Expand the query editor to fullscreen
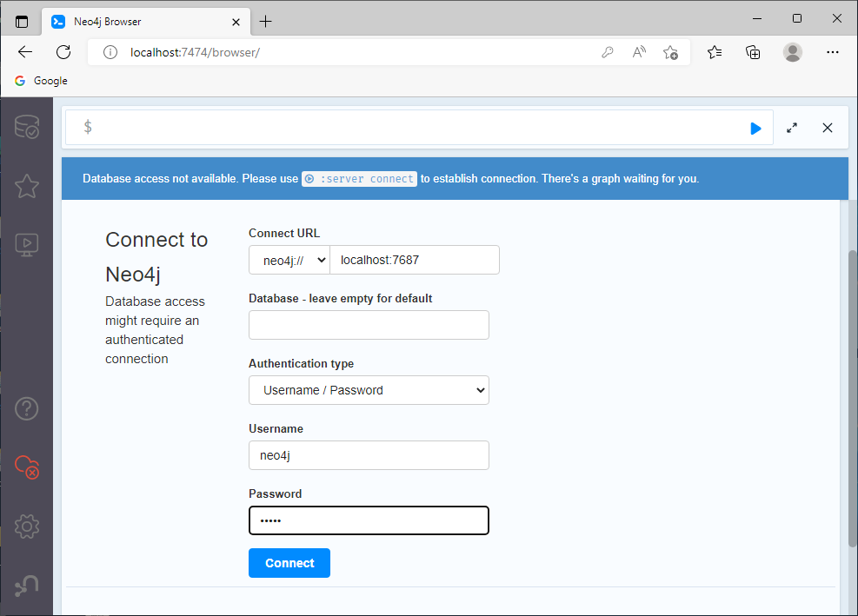The height and width of the screenshot is (616, 858). click(x=792, y=128)
